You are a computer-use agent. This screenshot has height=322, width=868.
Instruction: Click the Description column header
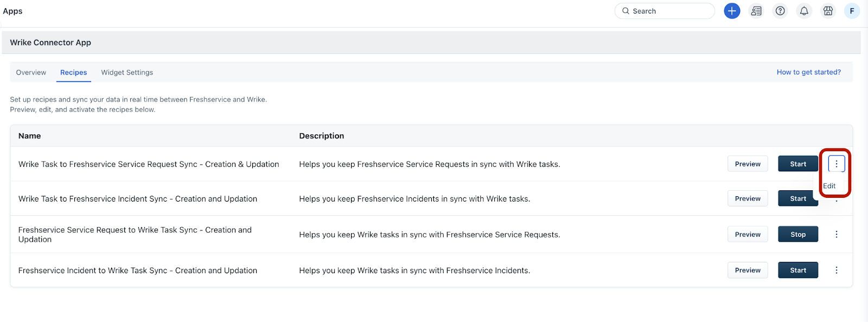tap(322, 136)
